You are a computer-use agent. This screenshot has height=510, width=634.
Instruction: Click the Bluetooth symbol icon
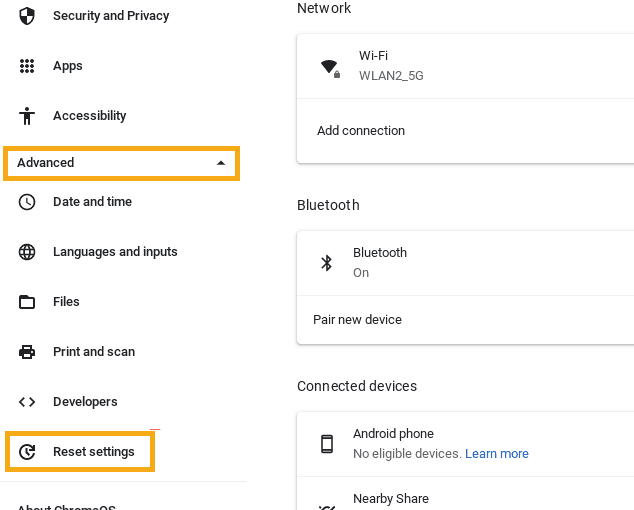click(x=326, y=263)
